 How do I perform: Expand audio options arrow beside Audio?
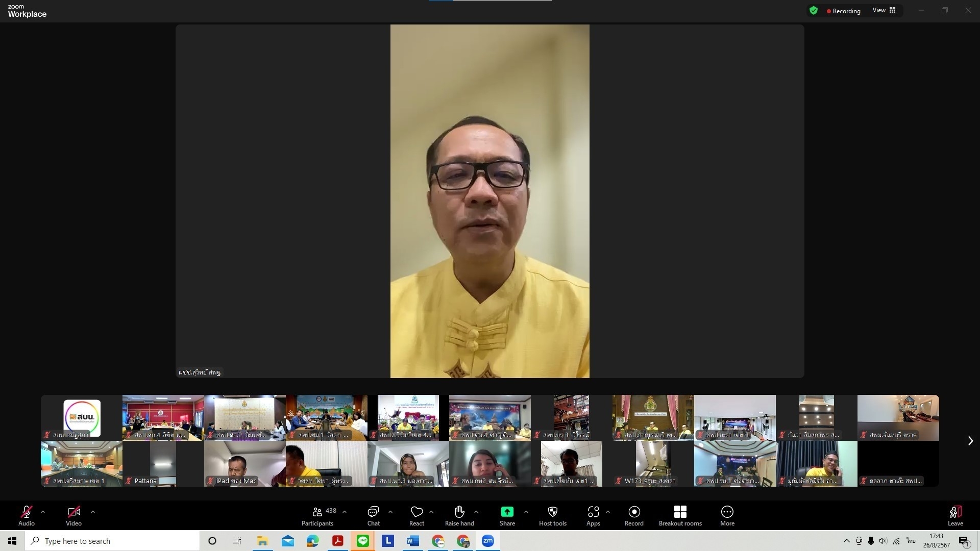click(x=43, y=511)
